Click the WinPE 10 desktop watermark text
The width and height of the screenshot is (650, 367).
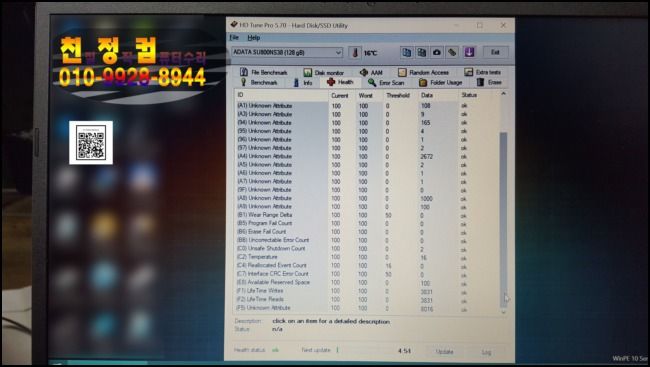(x=631, y=358)
